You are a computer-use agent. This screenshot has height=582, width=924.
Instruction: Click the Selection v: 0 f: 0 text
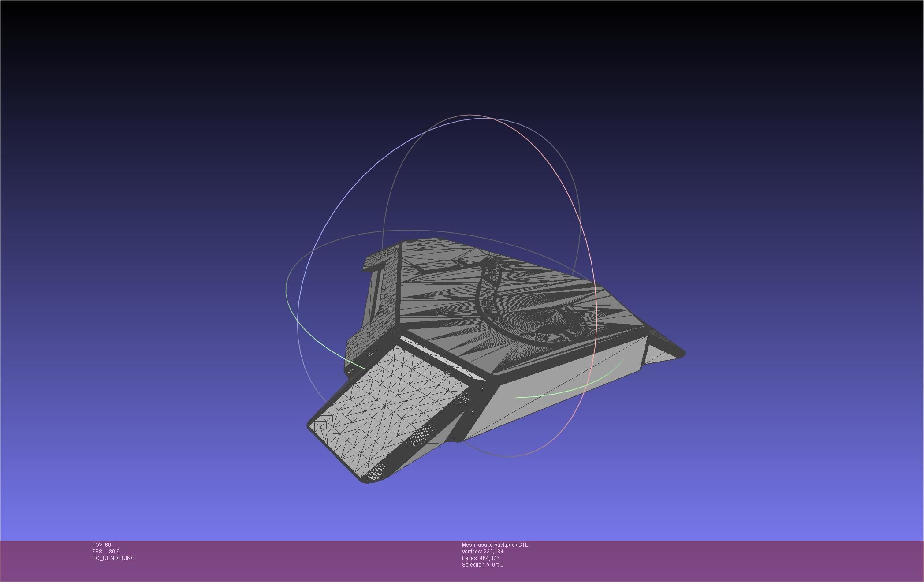coord(482,565)
